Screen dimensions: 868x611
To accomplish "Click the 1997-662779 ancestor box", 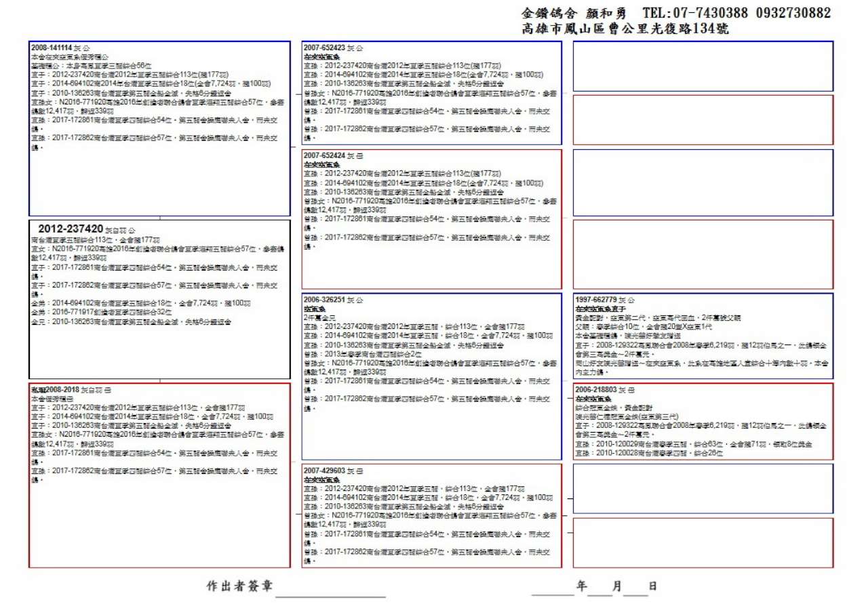I will 703,336.
